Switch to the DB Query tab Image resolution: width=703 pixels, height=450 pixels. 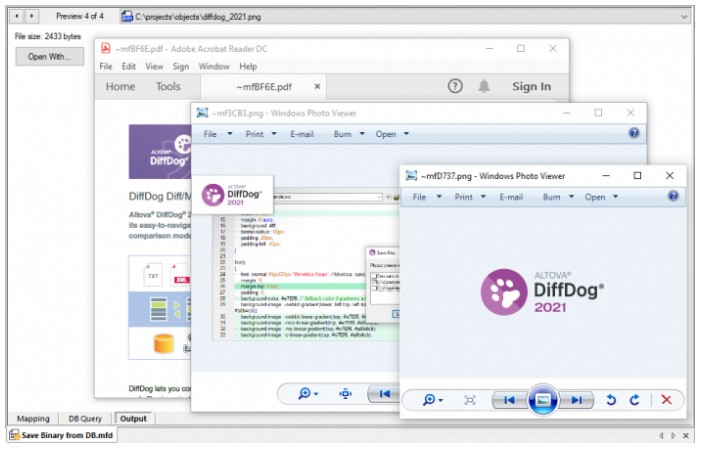coord(85,419)
